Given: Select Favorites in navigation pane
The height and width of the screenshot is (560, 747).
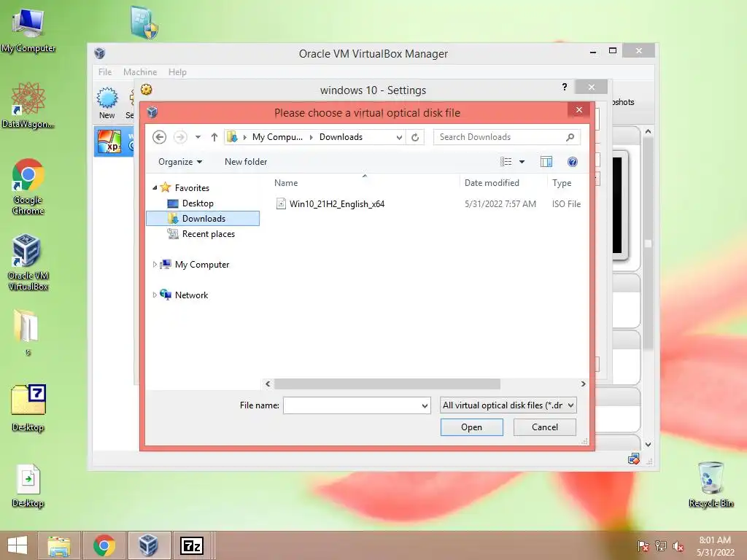Looking at the screenshot, I should tap(192, 187).
